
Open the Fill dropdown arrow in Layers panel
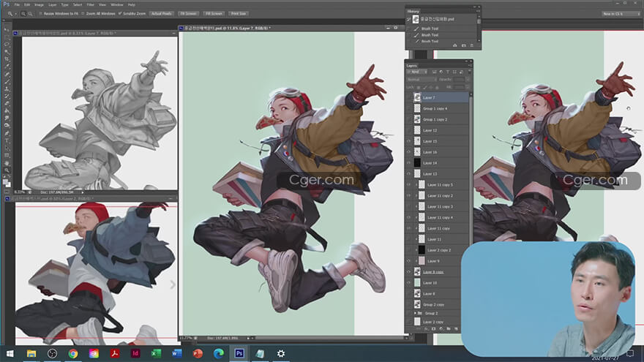point(468,87)
